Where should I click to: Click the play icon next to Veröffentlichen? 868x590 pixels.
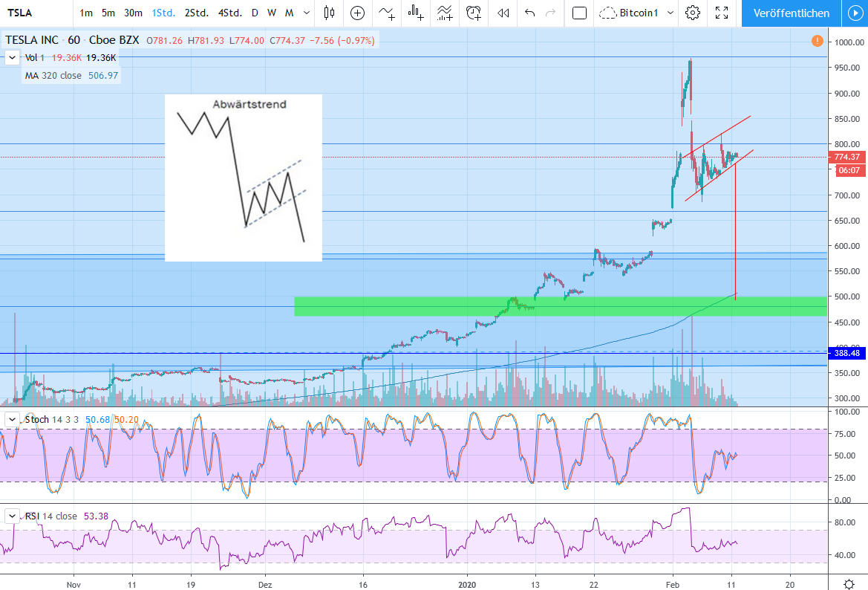855,13
